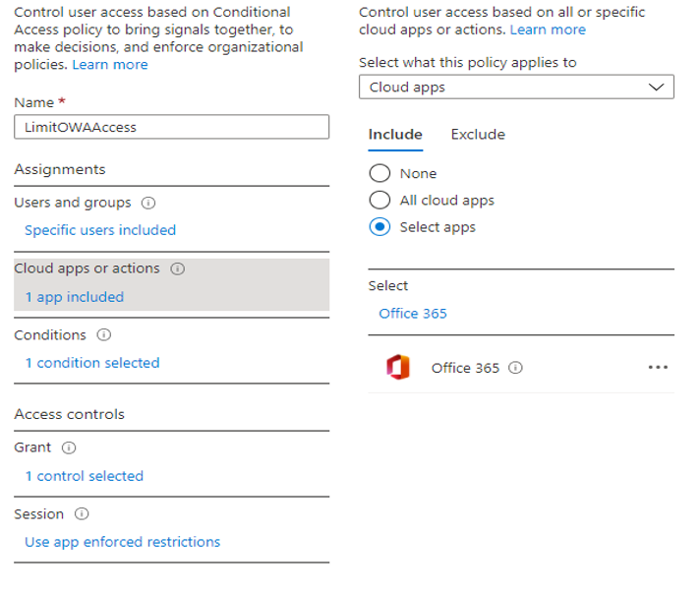Click Learn more under Conditional Access description
Screen dimensions: 700x595
[110, 65]
